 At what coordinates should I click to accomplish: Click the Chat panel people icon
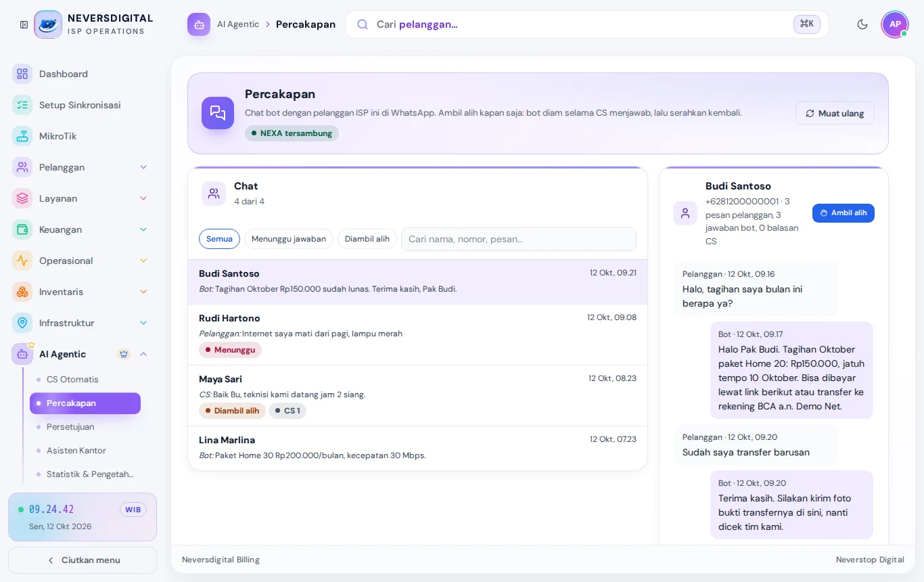pyautogui.click(x=214, y=194)
